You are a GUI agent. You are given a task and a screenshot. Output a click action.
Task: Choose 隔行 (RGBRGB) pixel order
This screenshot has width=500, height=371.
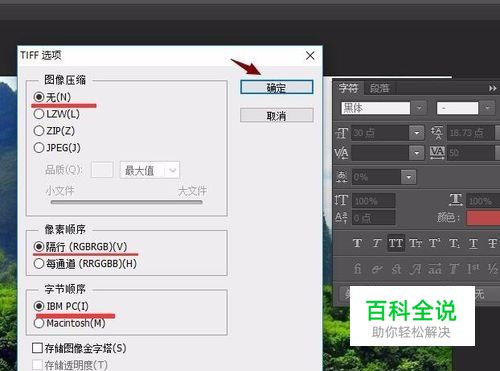click(80, 247)
